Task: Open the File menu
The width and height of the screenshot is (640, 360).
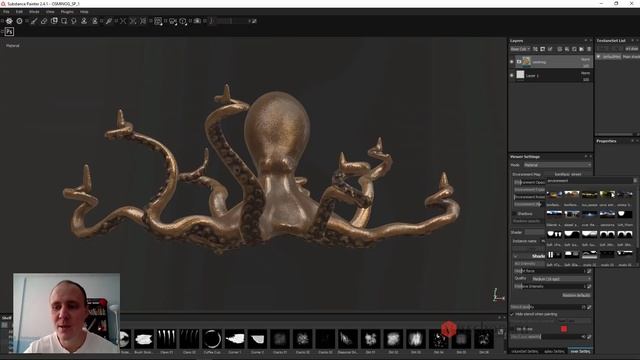Action: tap(6, 12)
